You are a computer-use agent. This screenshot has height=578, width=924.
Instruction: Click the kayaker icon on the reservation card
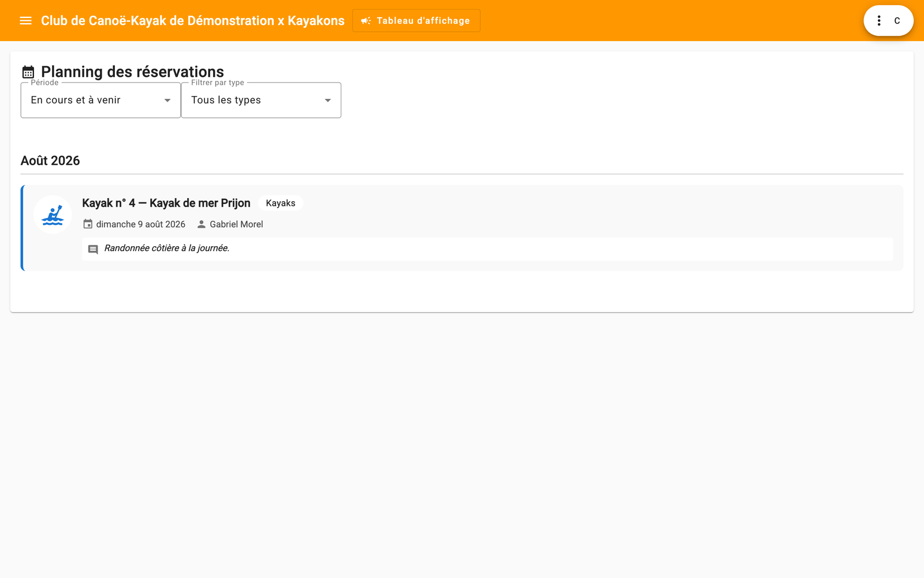point(53,214)
